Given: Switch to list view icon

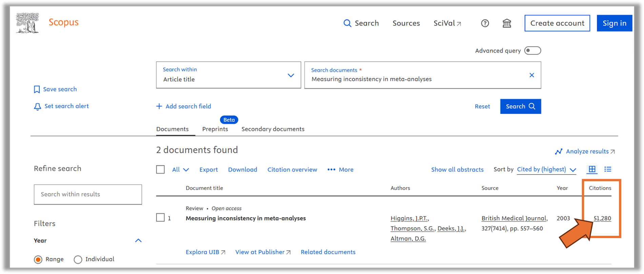Looking at the screenshot, I should (608, 169).
